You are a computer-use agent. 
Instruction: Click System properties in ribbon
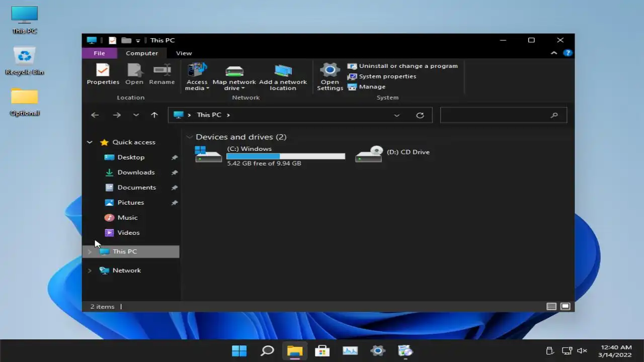click(x=382, y=76)
